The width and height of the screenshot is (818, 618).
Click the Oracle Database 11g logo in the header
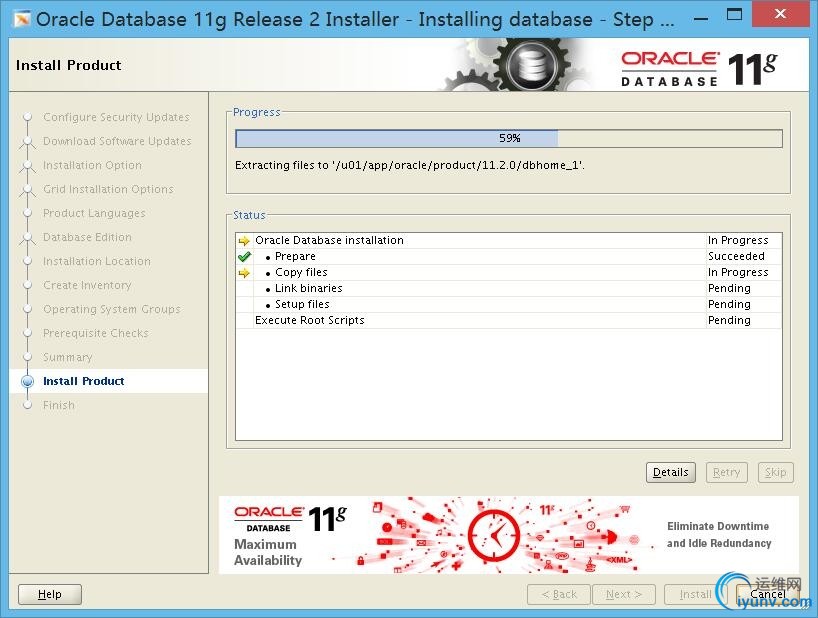click(x=699, y=68)
